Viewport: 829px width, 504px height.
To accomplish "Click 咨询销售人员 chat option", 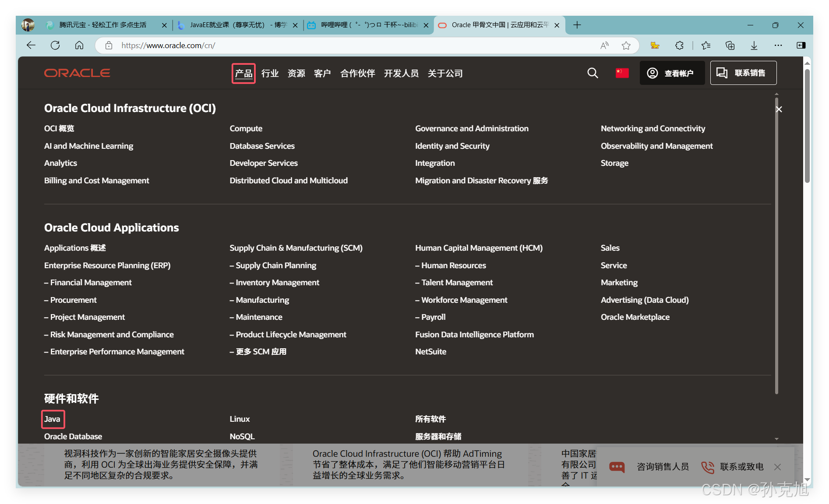I will pos(649,467).
